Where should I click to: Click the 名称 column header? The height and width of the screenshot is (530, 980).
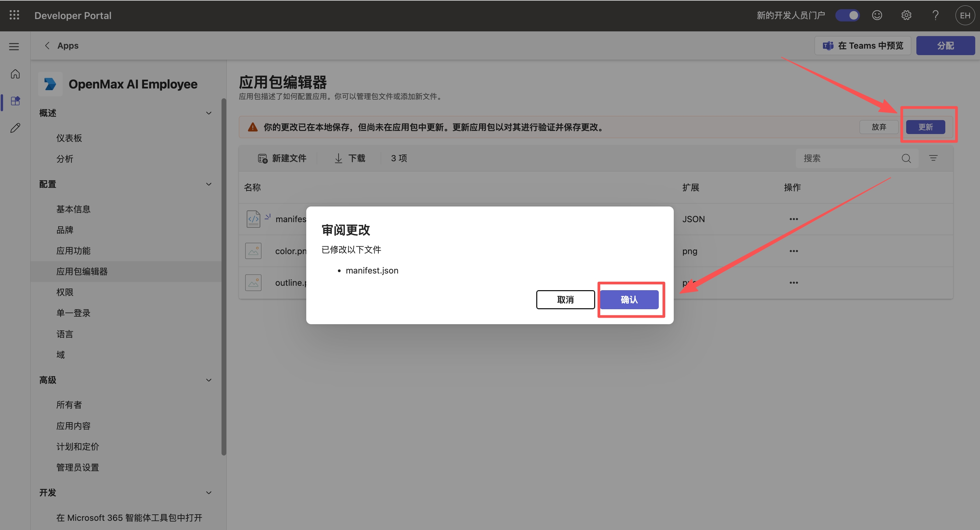click(x=252, y=187)
